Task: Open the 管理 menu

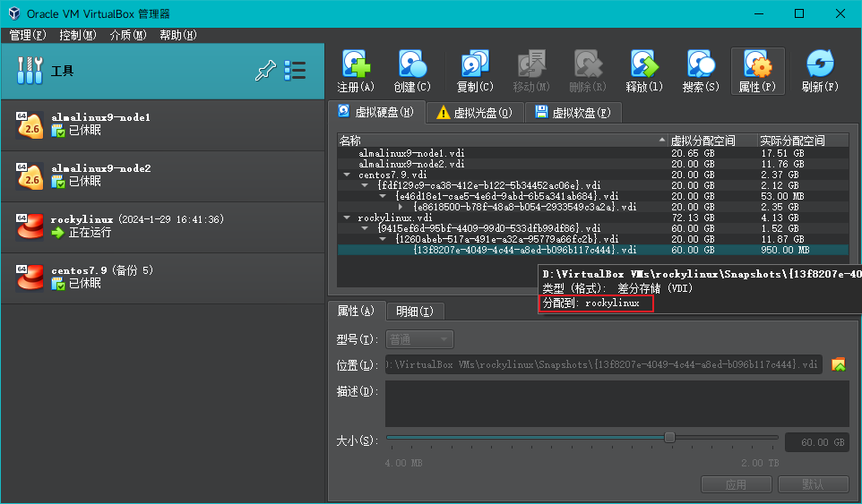Action: pos(27,35)
